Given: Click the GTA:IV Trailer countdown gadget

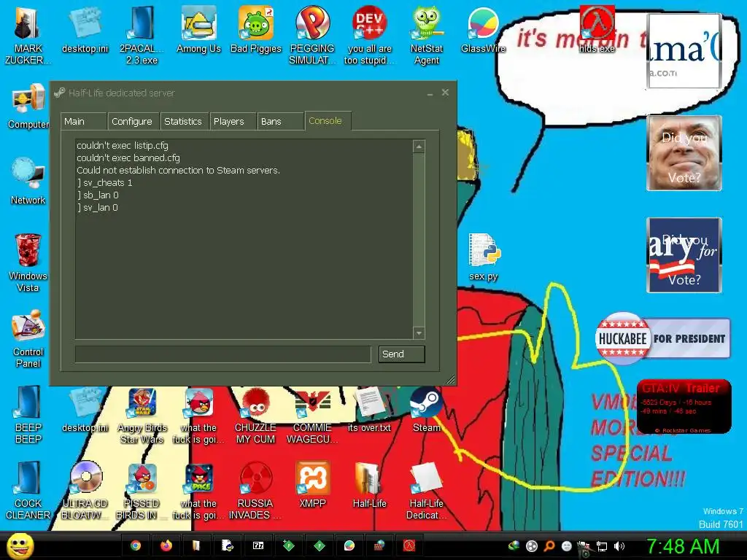Looking at the screenshot, I should (x=684, y=407).
